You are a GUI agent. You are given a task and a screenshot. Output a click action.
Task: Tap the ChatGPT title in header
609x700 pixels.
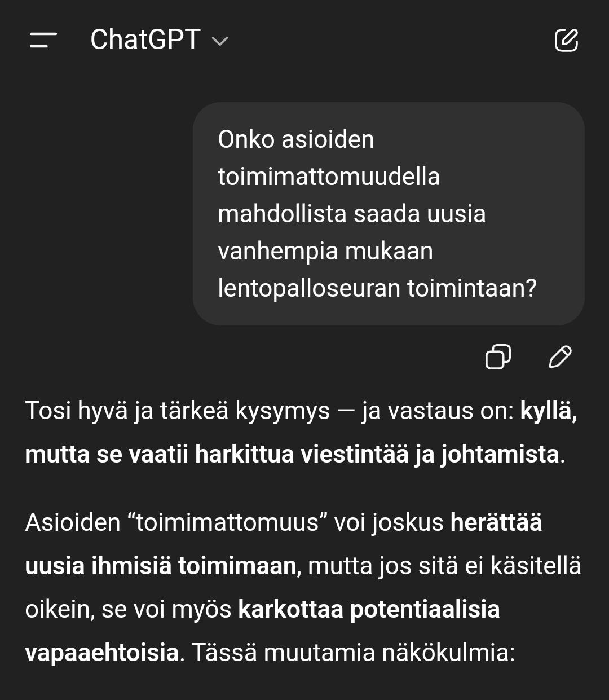click(145, 40)
